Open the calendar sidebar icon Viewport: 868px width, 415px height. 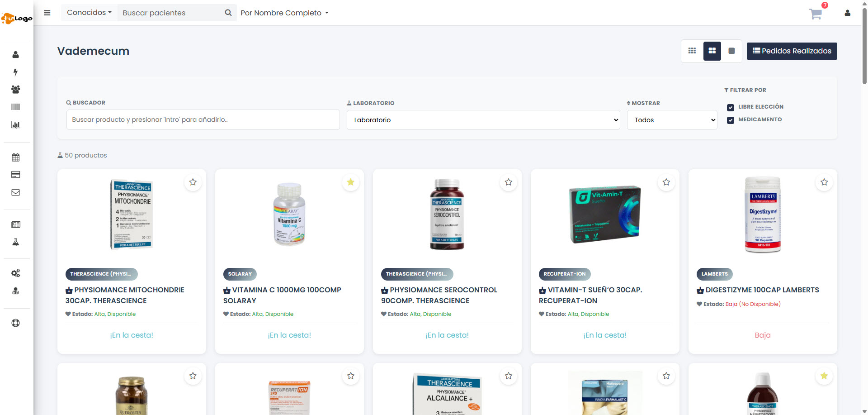click(16, 157)
